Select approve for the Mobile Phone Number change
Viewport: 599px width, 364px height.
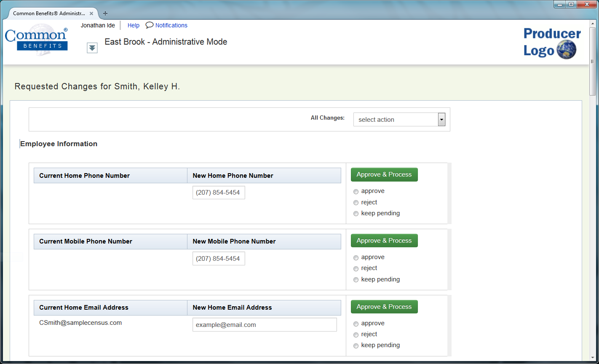(x=356, y=257)
